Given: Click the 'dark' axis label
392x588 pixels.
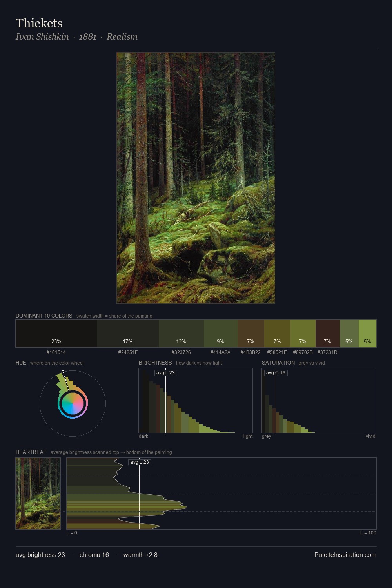Looking at the screenshot, I should pyautogui.click(x=143, y=436).
